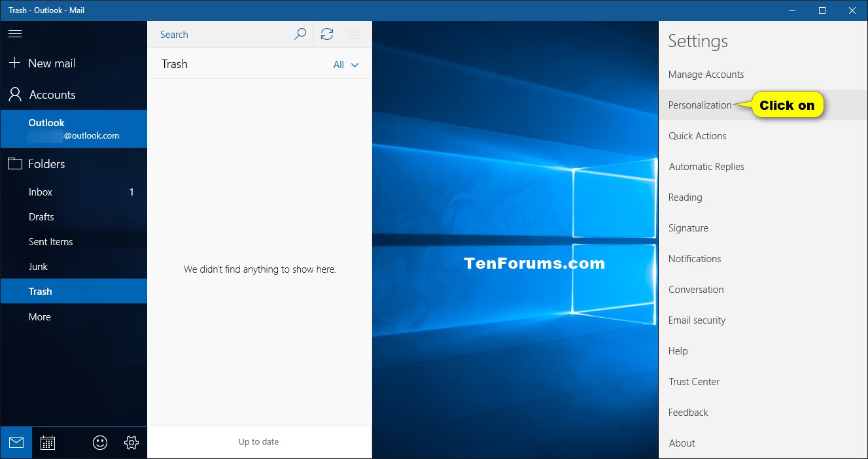Switch to the Calendar app icon
Screen dimensions: 868x459
point(48,443)
